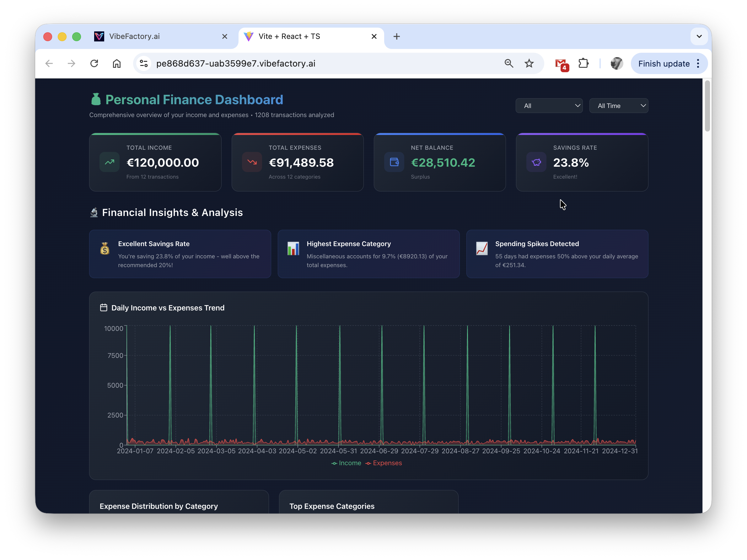The image size is (747, 560).
Task: Click the bar chart icon on Highest Expense Category
Action: pyautogui.click(x=293, y=248)
